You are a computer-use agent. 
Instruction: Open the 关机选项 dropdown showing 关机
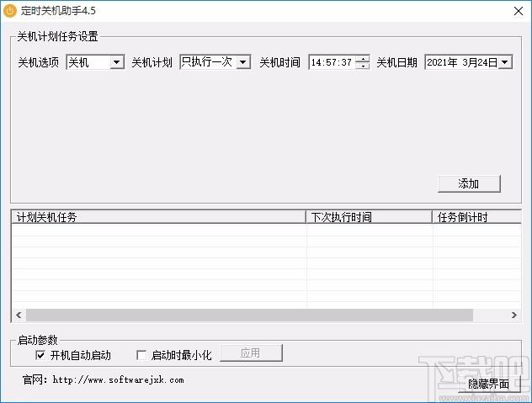tap(117, 62)
